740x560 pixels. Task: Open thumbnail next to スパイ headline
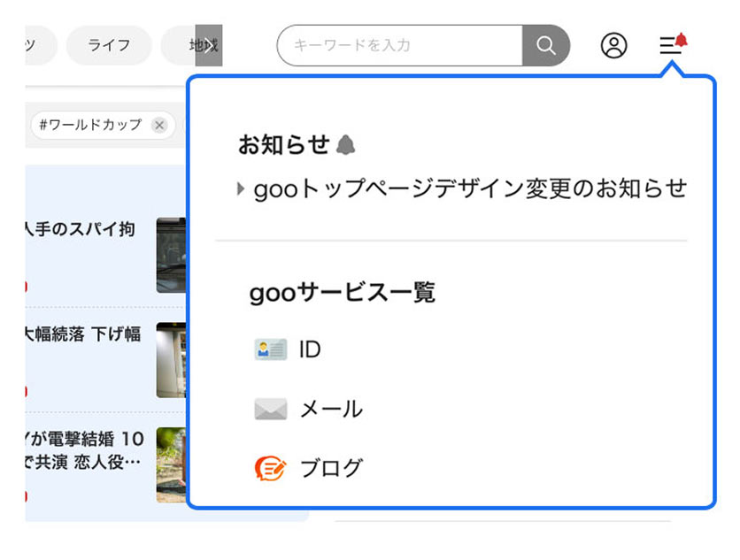[172, 256]
